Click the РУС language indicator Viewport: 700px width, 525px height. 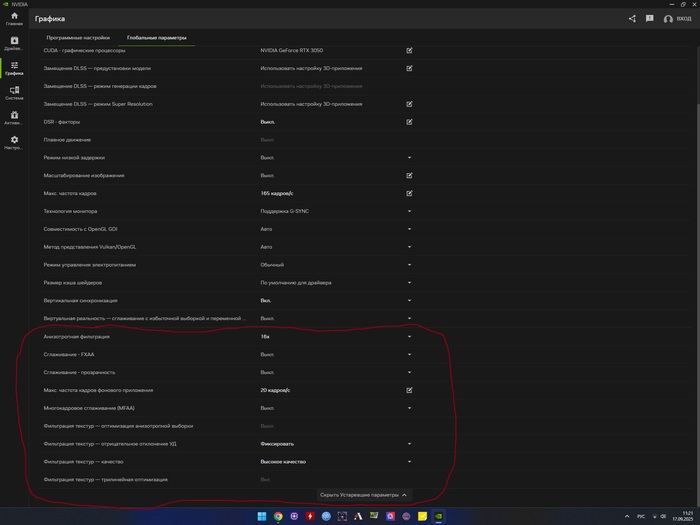[x=641, y=517]
